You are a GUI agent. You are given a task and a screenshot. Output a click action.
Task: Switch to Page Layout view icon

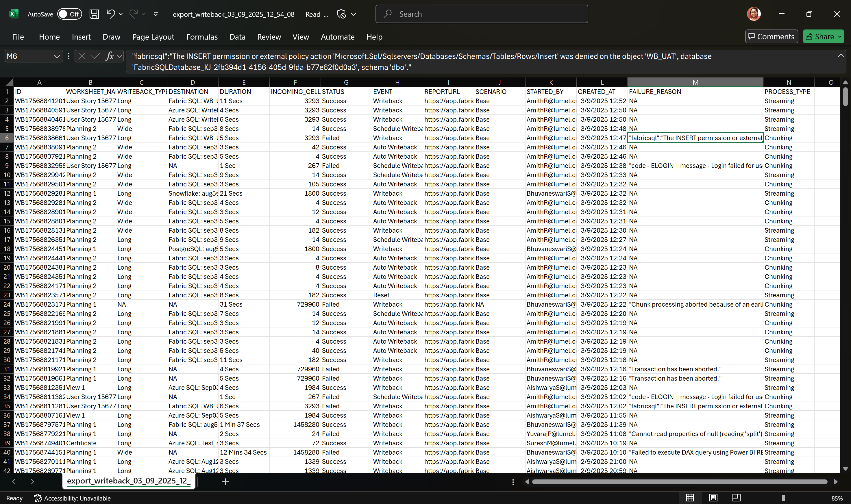pos(713,498)
